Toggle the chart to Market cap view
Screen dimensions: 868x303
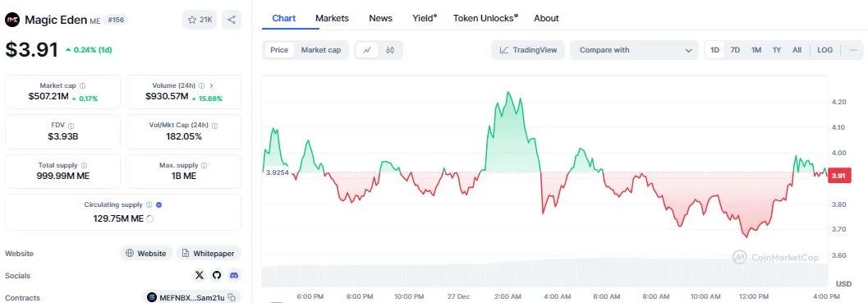[321, 50]
